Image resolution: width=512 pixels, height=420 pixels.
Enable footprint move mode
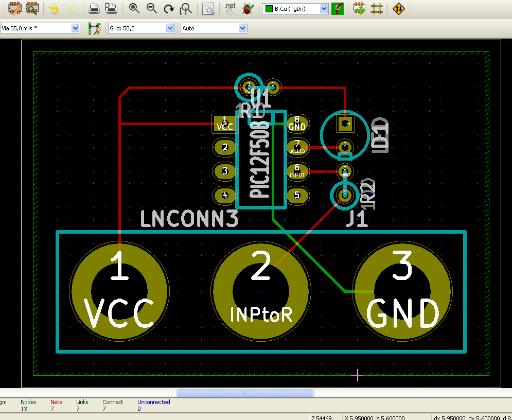(359, 9)
